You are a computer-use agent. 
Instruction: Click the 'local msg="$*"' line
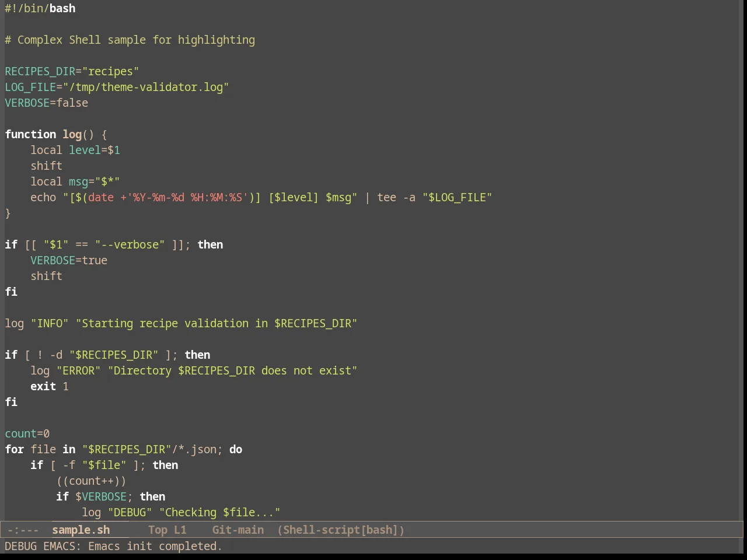(75, 181)
